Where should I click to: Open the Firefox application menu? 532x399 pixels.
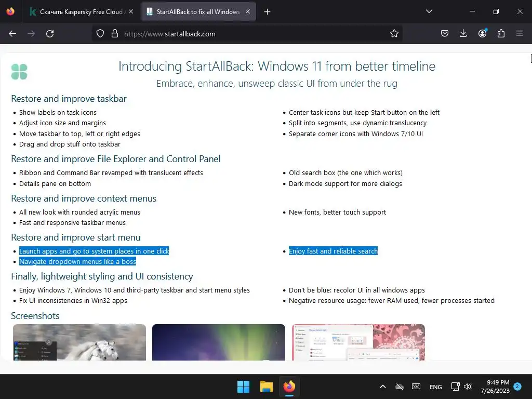click(x=520, y=34)
